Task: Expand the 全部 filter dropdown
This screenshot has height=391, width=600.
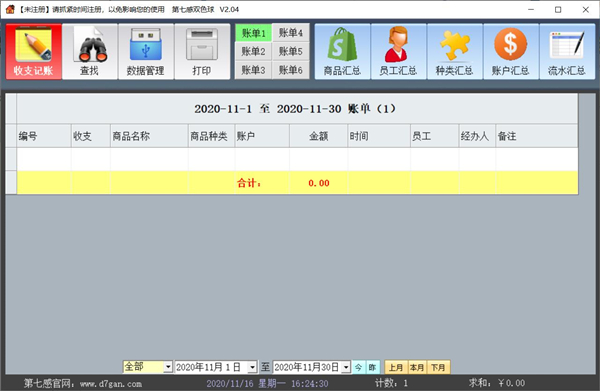Action: pos(168,367)
